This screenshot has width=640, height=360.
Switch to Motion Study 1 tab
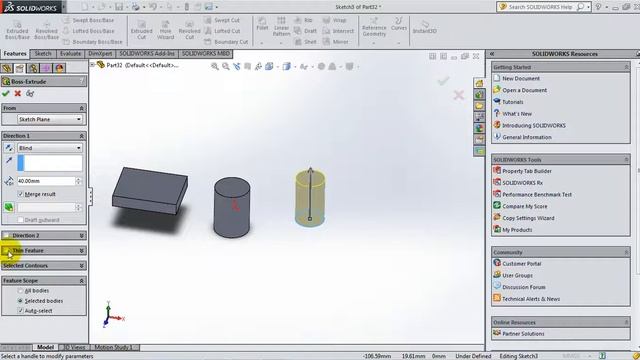(x=114, y=347)
